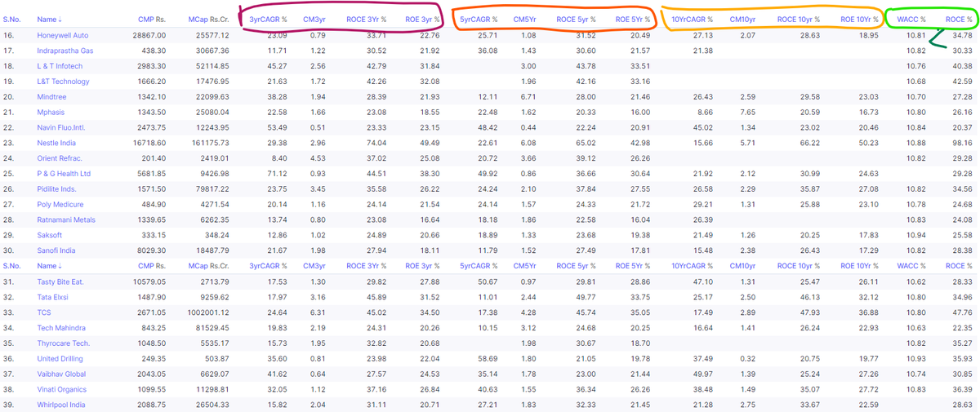Select the Mindtree company name
The height and width of the screenshot is (412, 980).
tap(51, 97)
